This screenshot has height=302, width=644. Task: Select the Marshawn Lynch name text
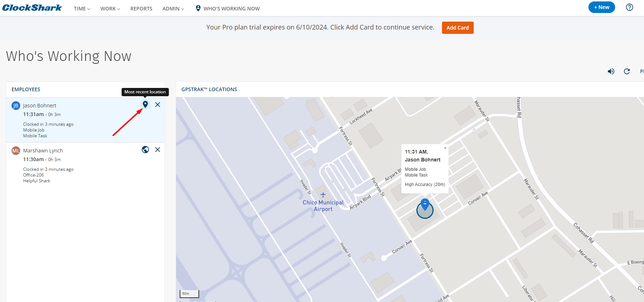click(43, 151)
